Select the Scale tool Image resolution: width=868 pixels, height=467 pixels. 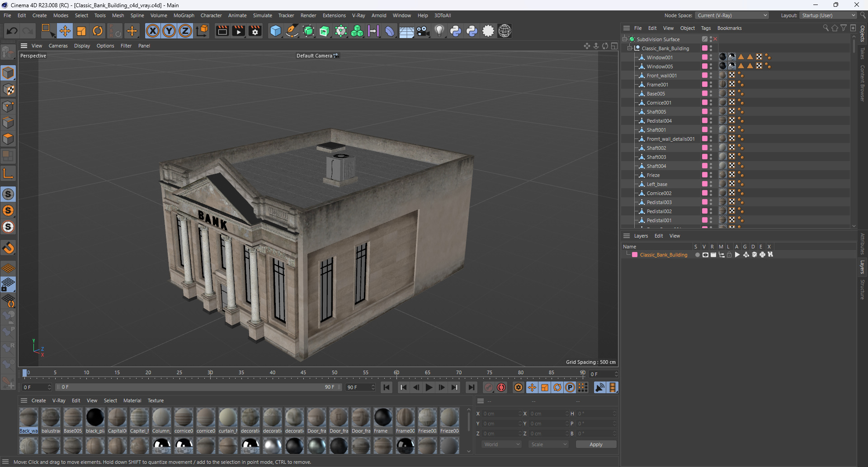81,31
